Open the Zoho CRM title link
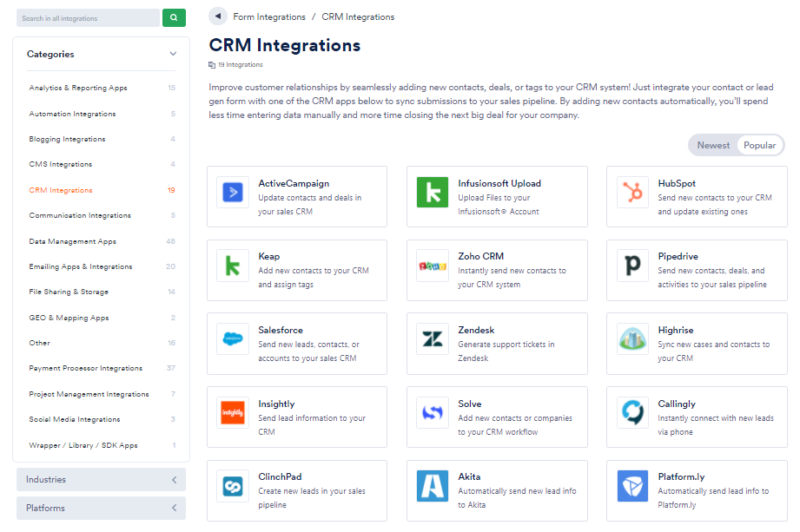The height and width of the screenshot is (532, 800). click(480, 256)
